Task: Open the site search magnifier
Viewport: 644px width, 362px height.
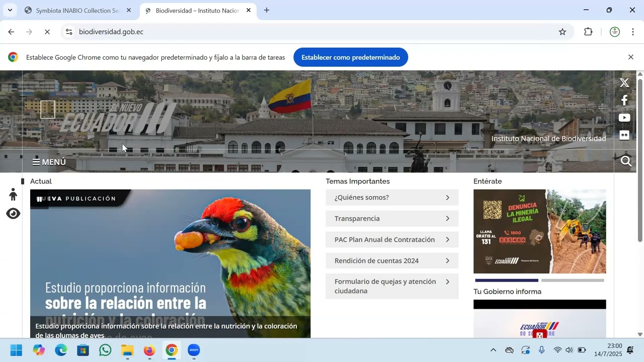Action: click(626, 161)
